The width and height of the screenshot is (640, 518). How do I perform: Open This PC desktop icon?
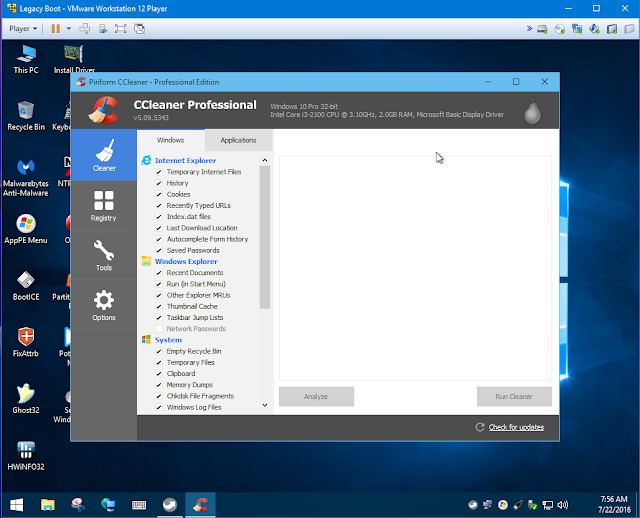26,60
